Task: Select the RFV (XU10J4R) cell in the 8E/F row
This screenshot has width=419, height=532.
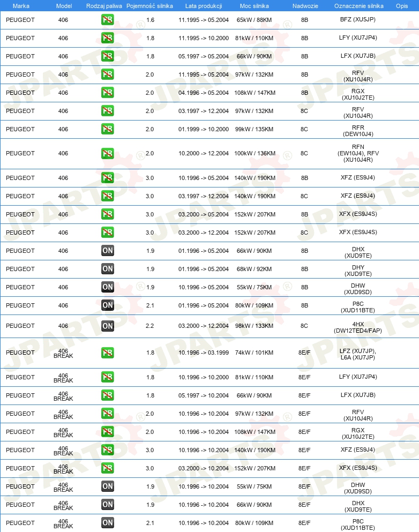Action: (358, 415)
